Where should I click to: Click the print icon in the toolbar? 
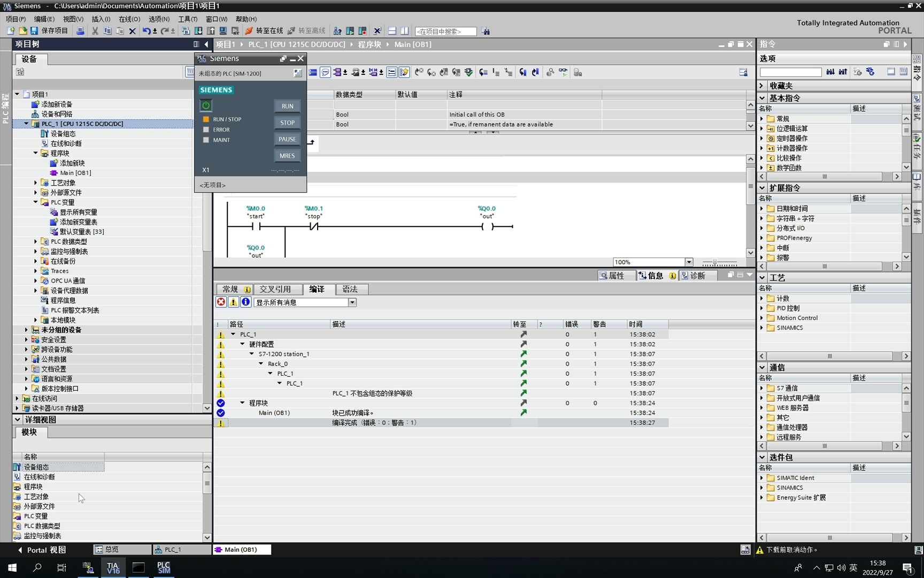point(80,31)
